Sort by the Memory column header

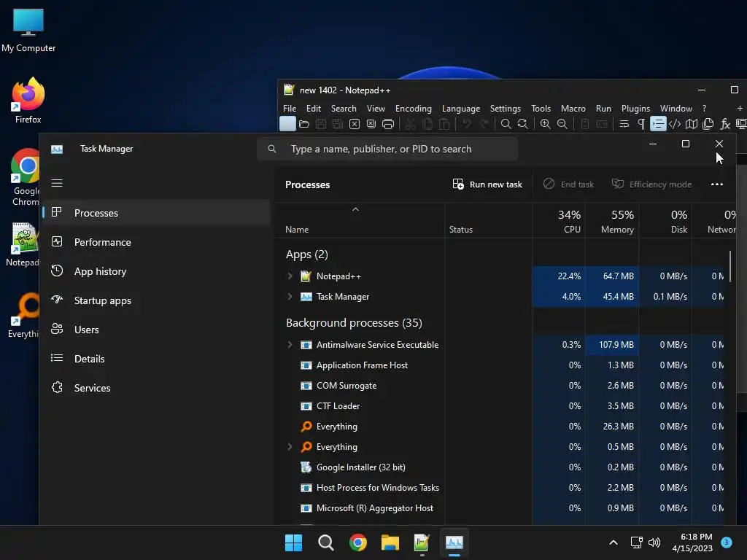(612, 222)
